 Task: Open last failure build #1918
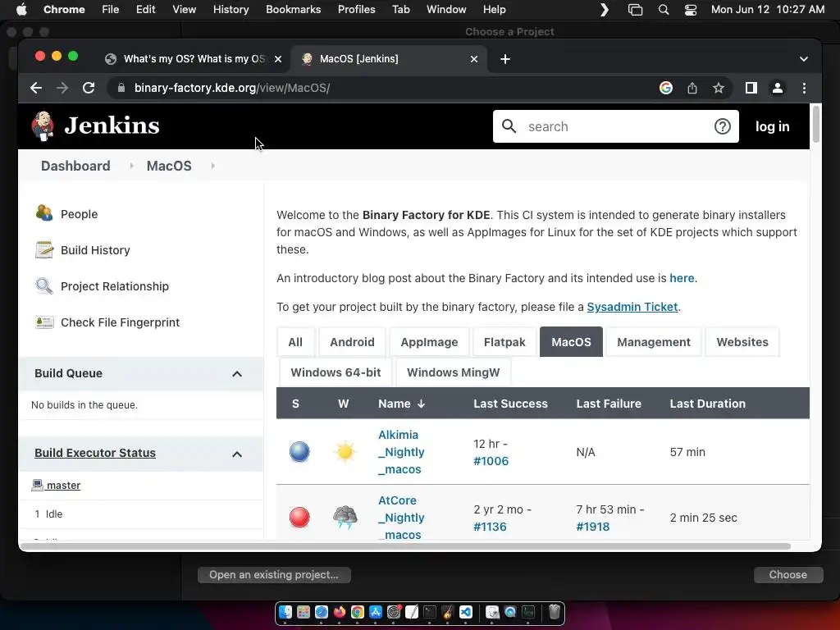(592, 527)
